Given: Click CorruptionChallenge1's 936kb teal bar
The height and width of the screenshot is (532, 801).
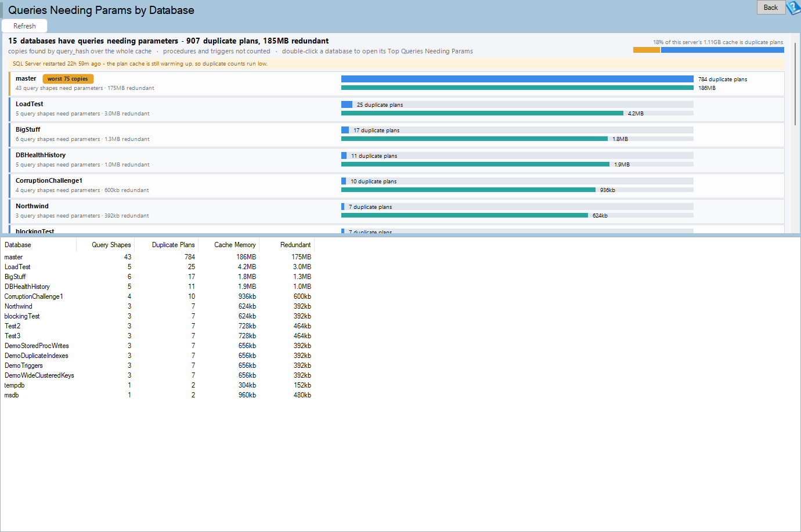Looking at the screenshot, I should pos(468,190).
